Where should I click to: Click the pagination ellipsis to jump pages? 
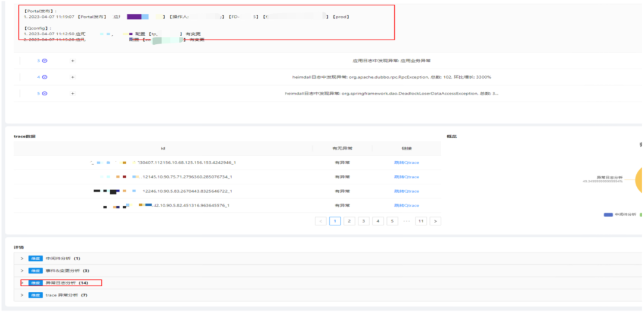pyautogui.click(x=407, y=221)
